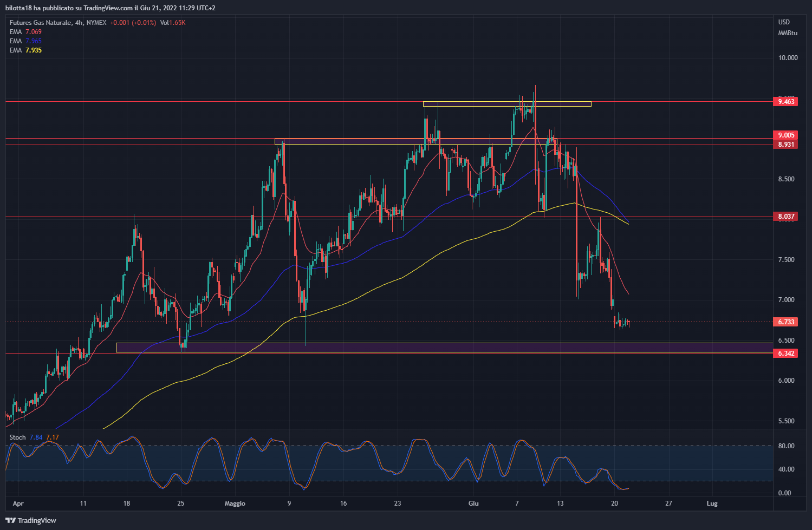Select the yellow rectangle at the 9.005 level

[415, 141]
